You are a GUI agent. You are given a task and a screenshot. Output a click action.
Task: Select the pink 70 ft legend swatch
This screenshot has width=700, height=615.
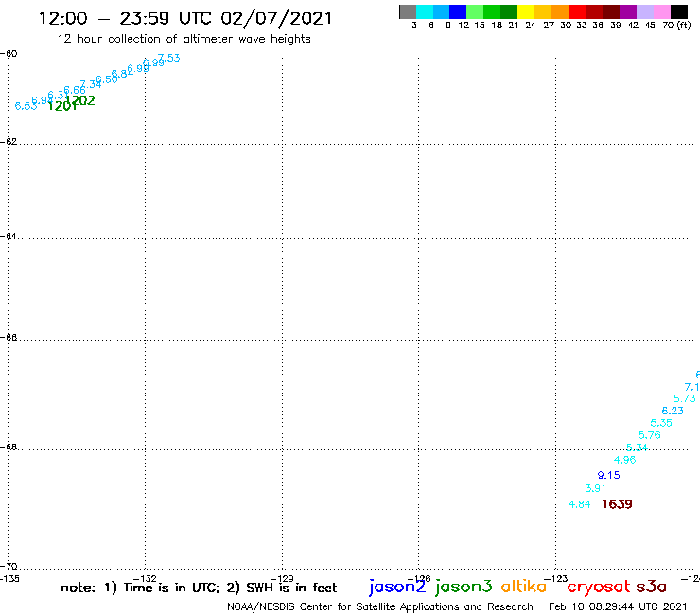point(661,11)
